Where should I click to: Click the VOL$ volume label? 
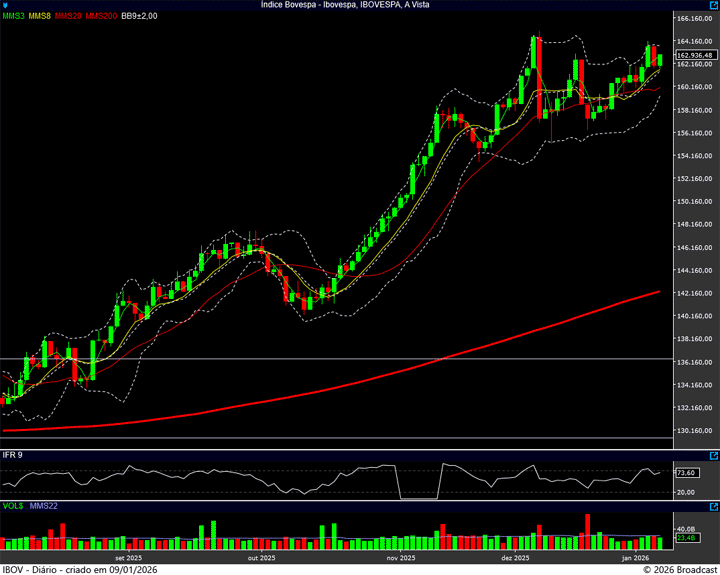(x=13, y=506)
